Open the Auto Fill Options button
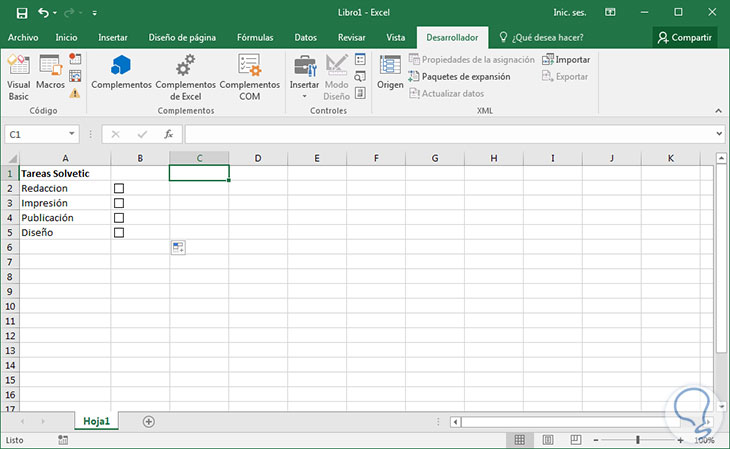Viewport: 730px width, 449px height. [178, 247]
